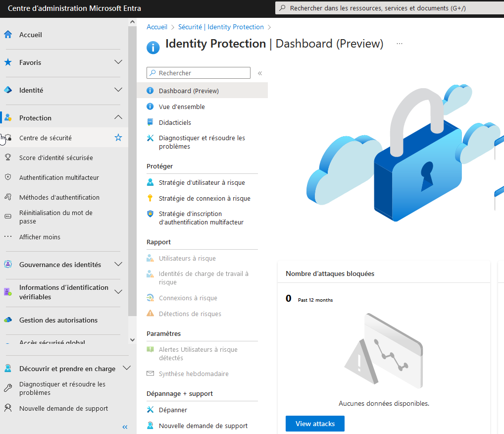Click the shield icon for Stratégie d'inscription MFA
The width and height of the screenshot is (504, 434).
(150, 214)
